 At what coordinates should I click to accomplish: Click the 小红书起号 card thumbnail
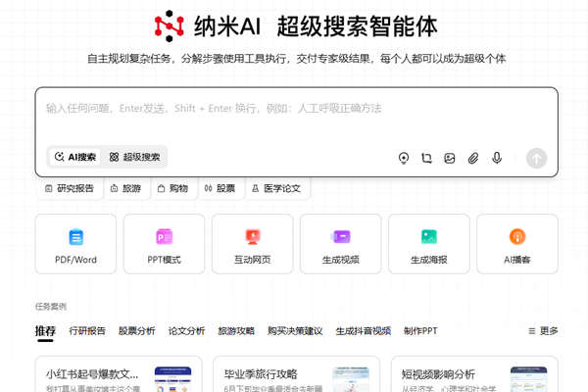(x=172, y=379)
